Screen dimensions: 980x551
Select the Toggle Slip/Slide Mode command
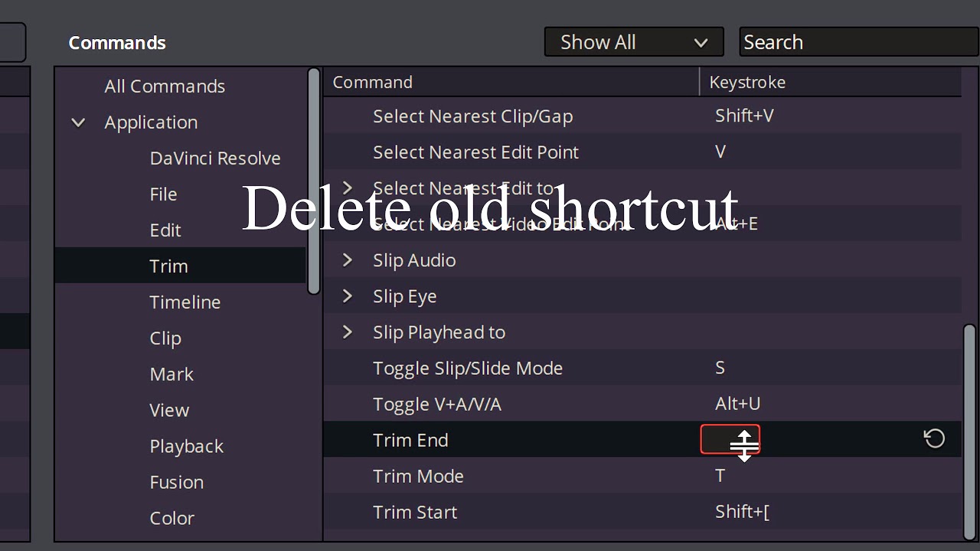pos(467,368)
